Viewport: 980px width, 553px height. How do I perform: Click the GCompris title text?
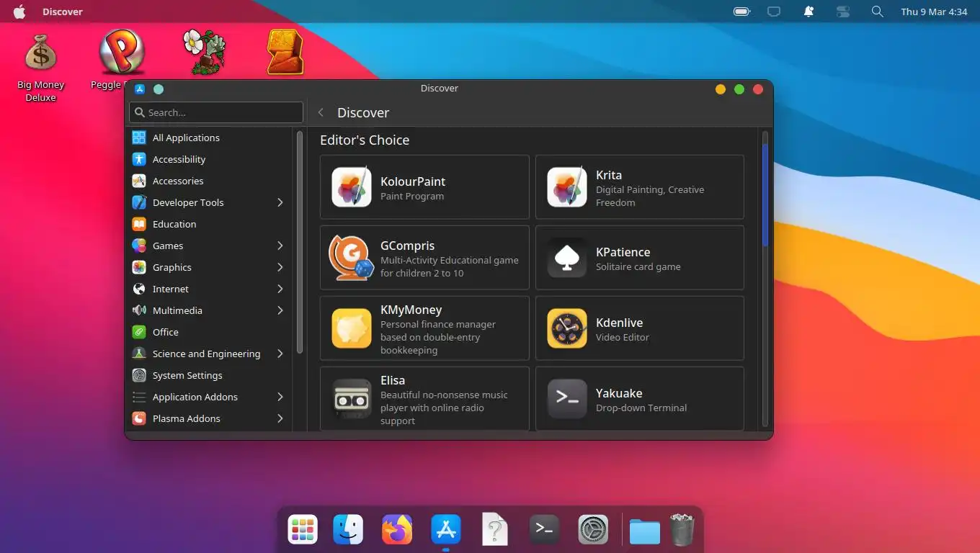408,246
